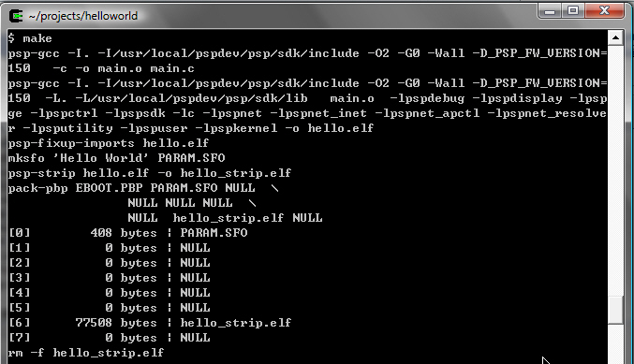Image resolution: width=634 pixels, height=364 pixels.
Task: Maximize the helloworld terminal window
Action: point(572,10)
